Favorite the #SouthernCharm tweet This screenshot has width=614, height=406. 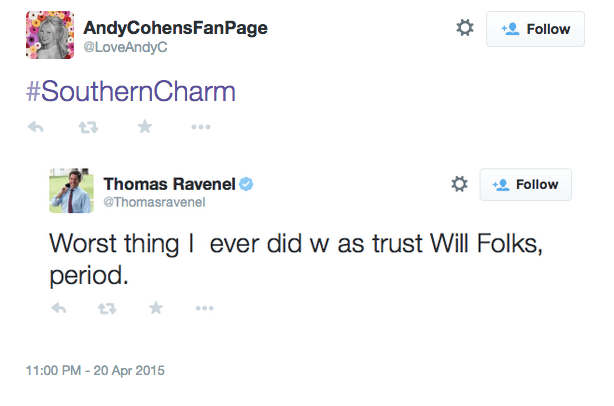pos(144,127)
